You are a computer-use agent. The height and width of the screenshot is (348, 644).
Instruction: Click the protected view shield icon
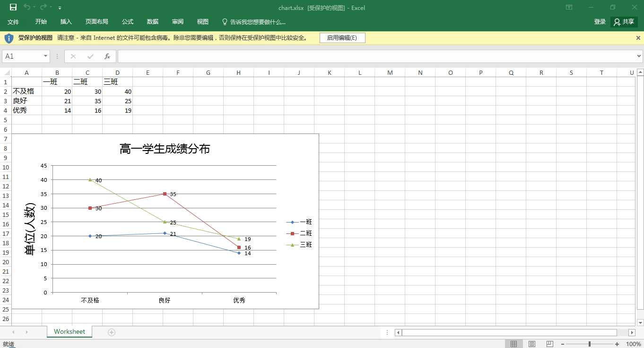tap(9, 38)
